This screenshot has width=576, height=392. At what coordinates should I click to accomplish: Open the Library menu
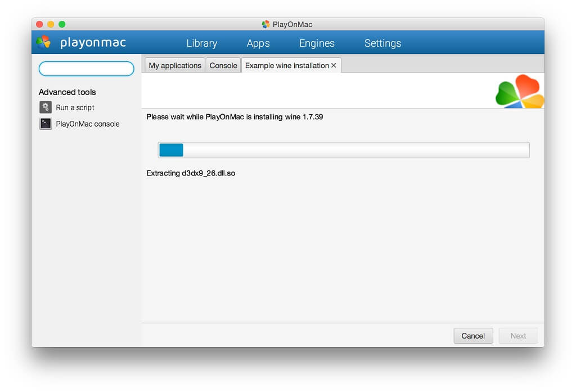[202, 43]
